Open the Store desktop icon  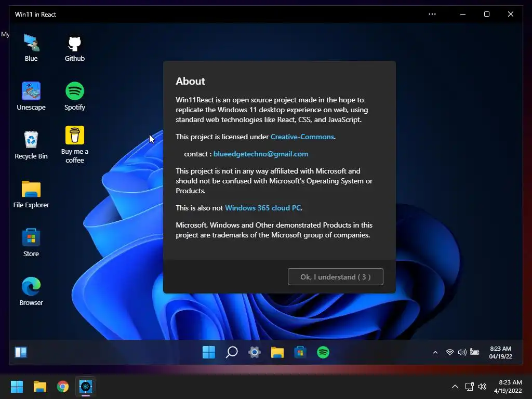(31, 243)
